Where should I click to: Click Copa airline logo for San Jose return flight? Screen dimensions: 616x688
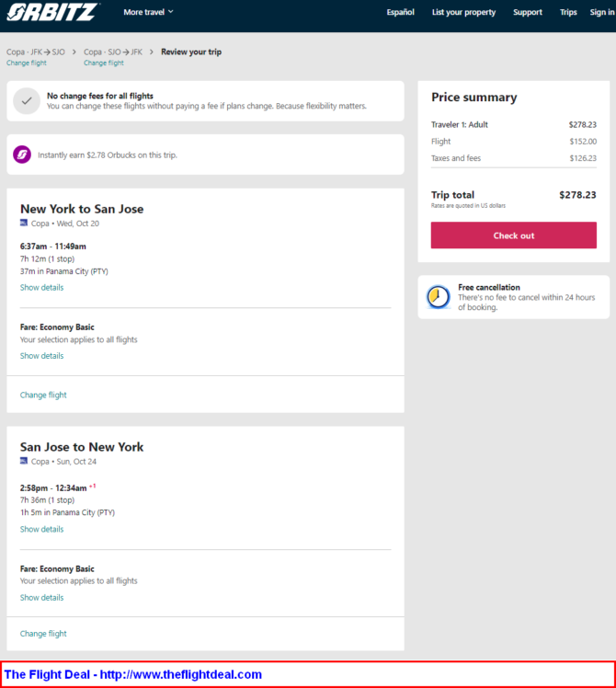point(24,461)
